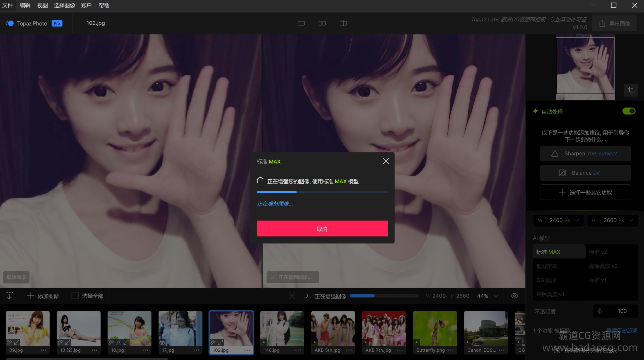Click the face detection icon in the status bar

[x=292, y=296]
